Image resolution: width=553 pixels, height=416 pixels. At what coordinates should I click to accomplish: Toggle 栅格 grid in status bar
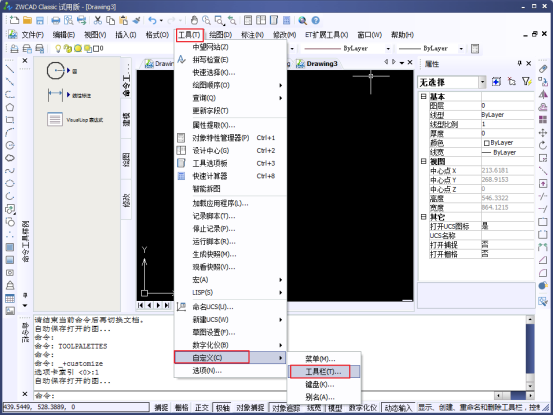tap(182, 408)
